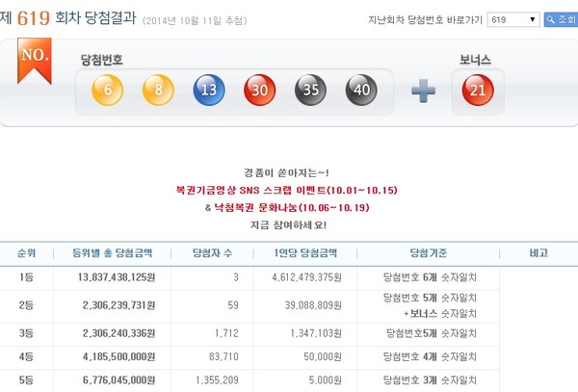Image resolution: width=578 pixels, height=392 pixels.
Task: Click the 당첨자 수 column header
Action: pyautogui.click(x=200, y=253)
